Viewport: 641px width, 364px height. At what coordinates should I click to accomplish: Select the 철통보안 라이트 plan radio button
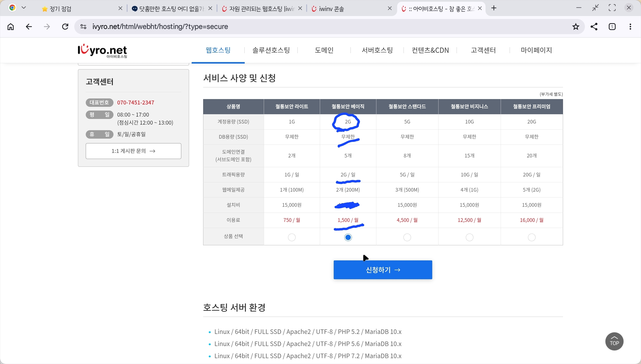click(292, 237)
